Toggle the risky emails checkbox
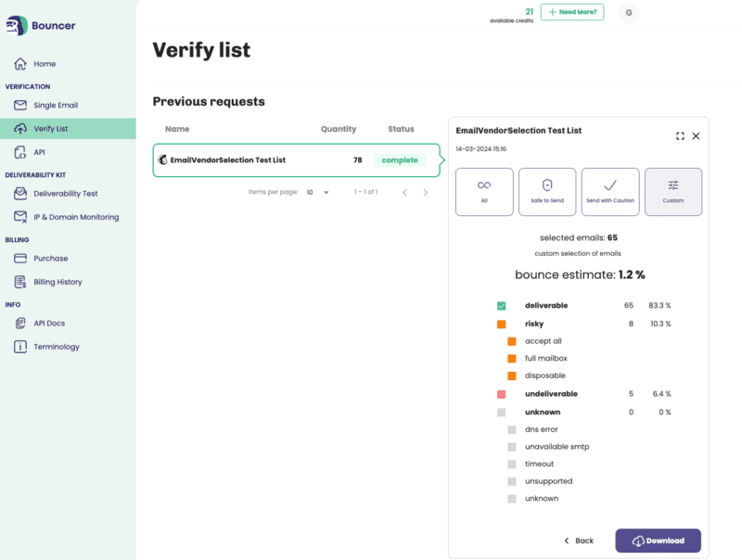742x560 pixels. pyautogui.click(x=502, y=325)
